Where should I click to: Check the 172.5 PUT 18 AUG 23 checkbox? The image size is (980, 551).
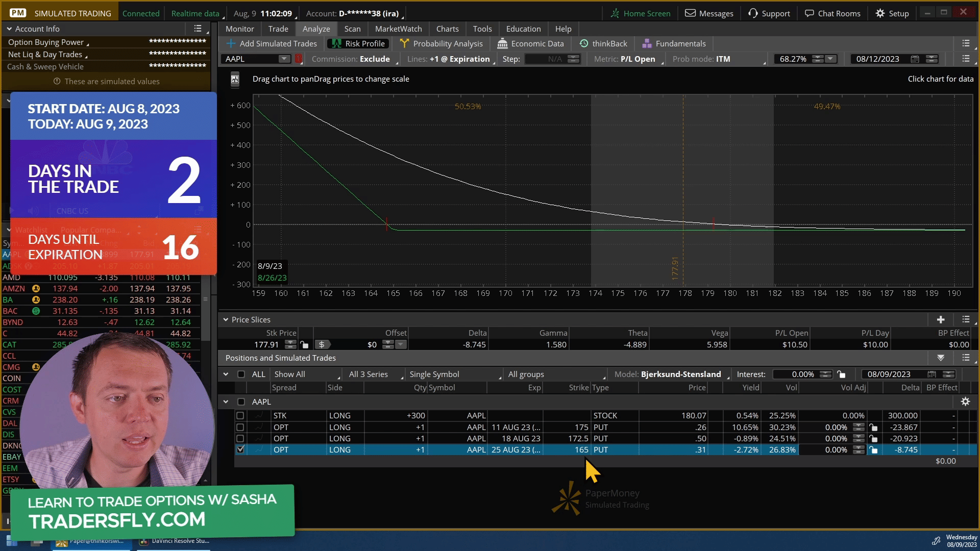click(x=240, y=439)
